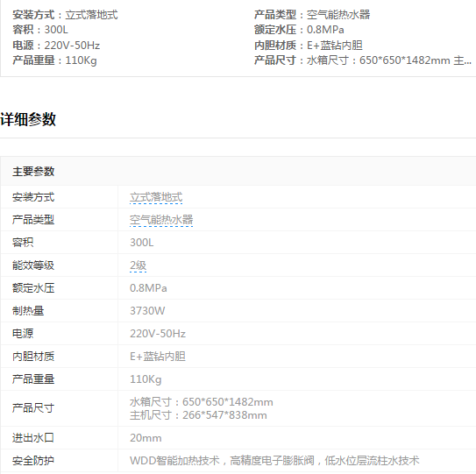The height and width of the screenshot is (474, 476).
Task: Select the 20mm value
Action: tap(146, 438)
